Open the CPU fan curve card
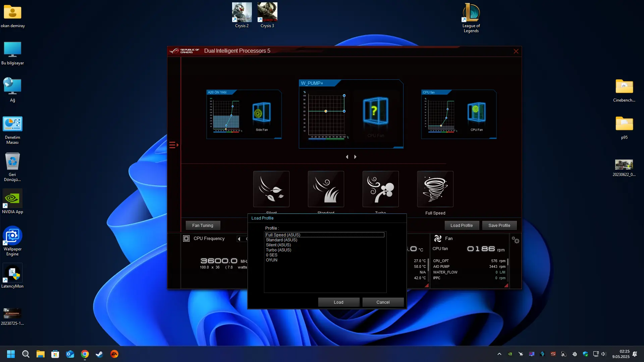 coord(459,114)
